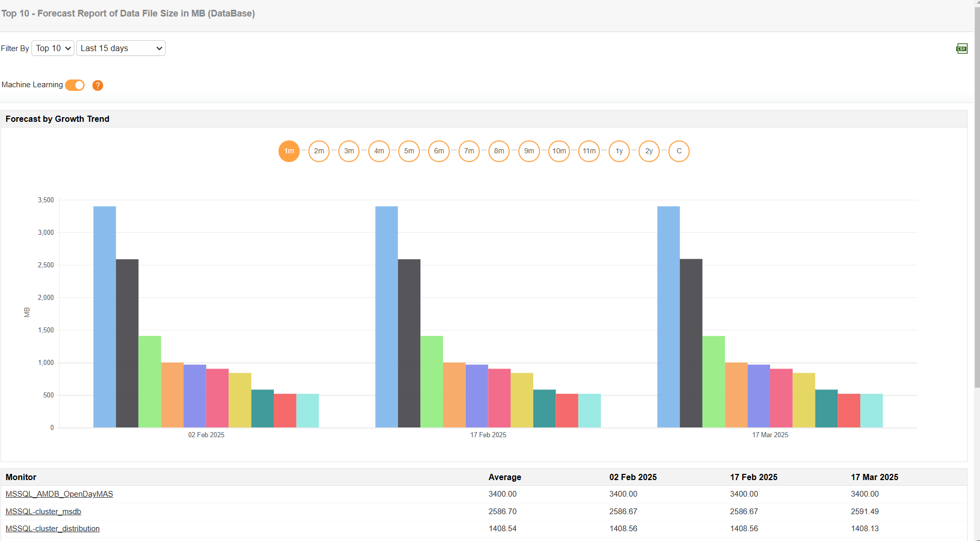Turn off the Machine Learning toggle
980x541 pixels.
(75, 85)
